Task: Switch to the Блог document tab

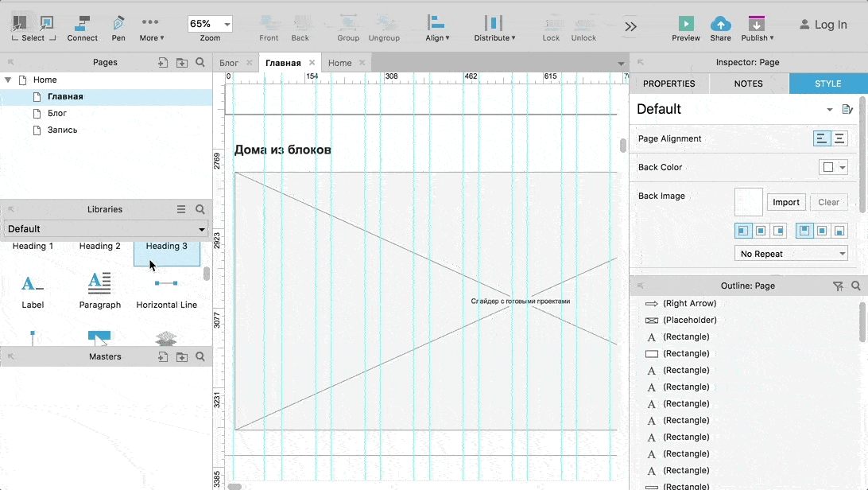Action: click(x=229, y=63)
